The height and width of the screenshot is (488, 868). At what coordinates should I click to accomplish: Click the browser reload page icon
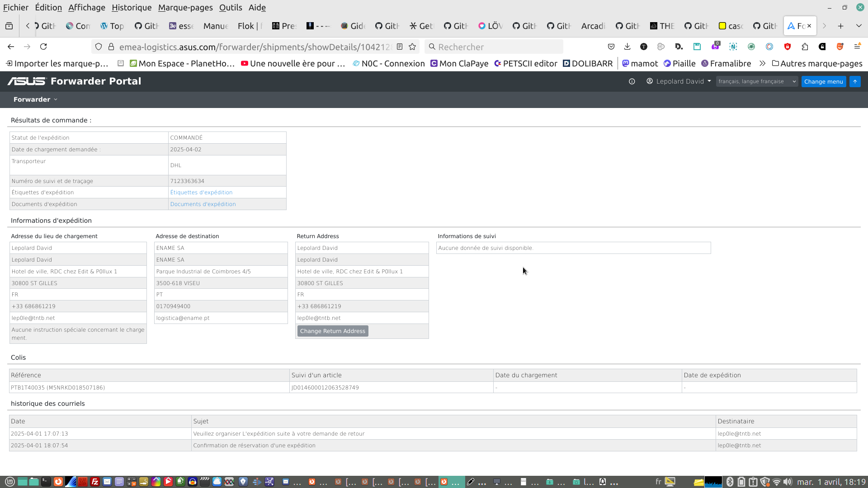tap(43, 47)
